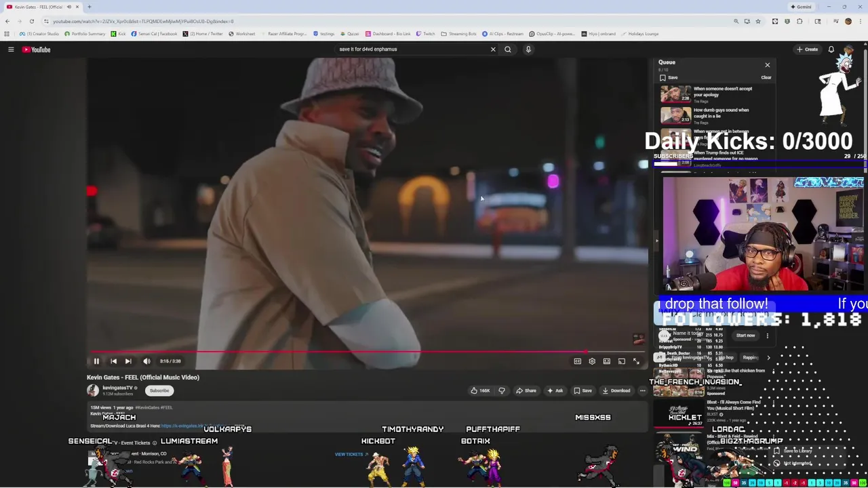Pause the video with the pause button
Viewport: 868px width, 488px height.
(x=96, y=361)
